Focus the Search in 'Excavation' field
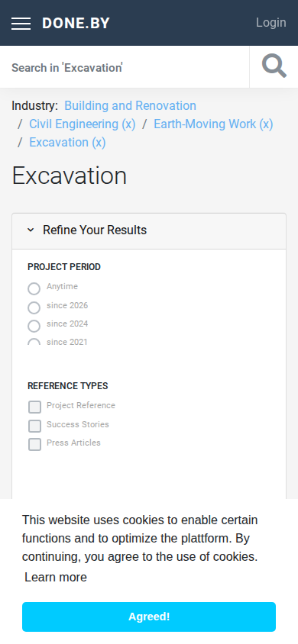298x644 pixels. coord(125,67)
